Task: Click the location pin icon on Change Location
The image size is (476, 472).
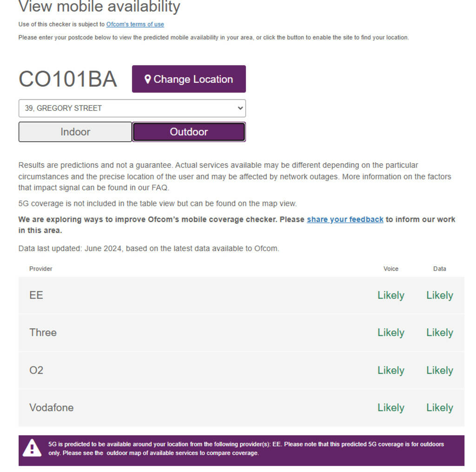Action: click(147, 79)
